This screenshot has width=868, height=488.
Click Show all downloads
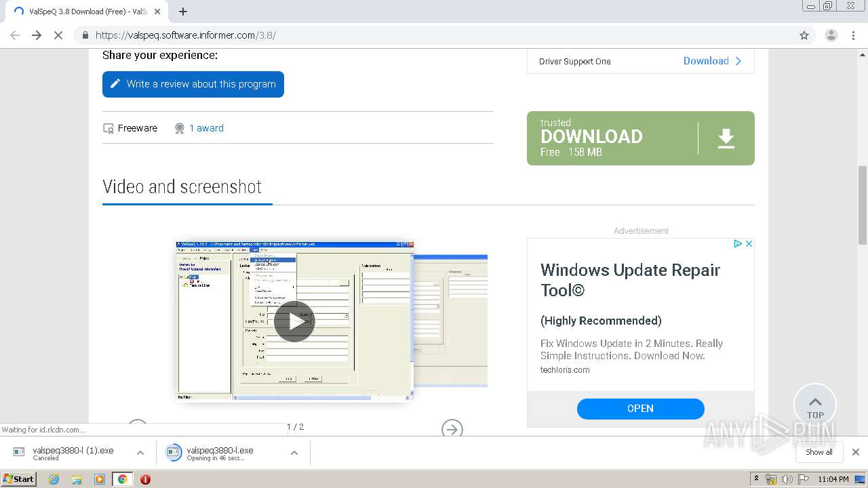[x=819, y=452]
